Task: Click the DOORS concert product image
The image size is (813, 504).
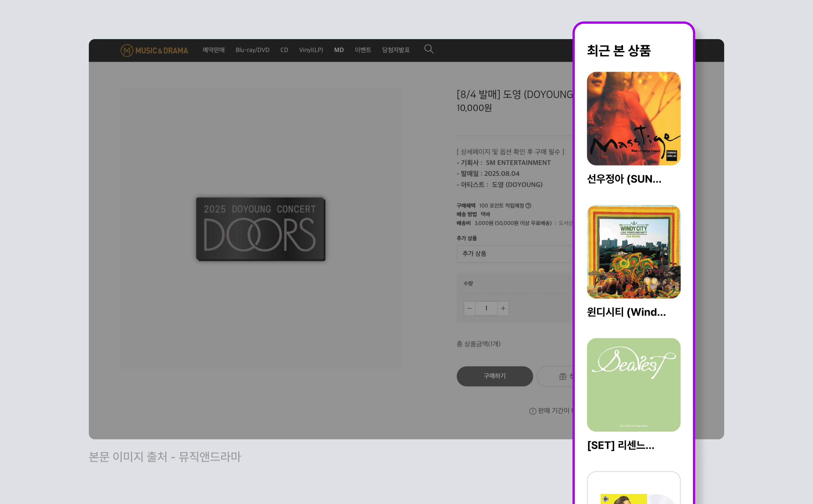Action: pos(260,229)
